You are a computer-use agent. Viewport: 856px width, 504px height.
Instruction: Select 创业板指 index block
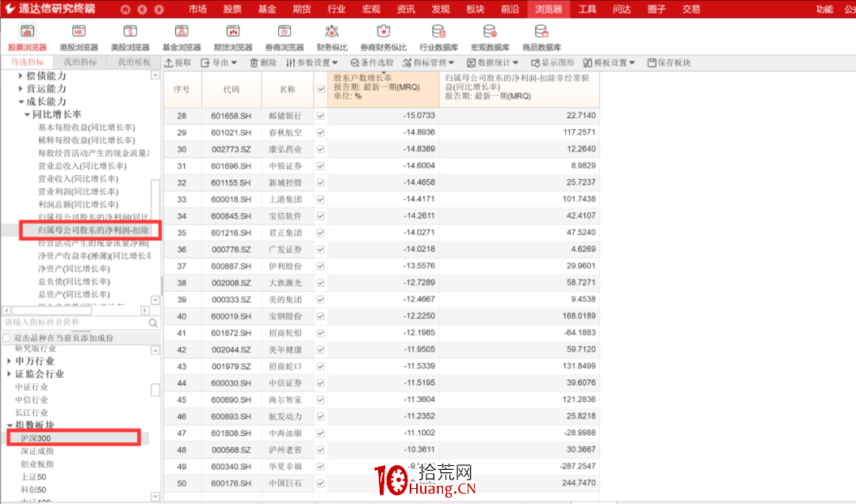[x=37, y=464]
